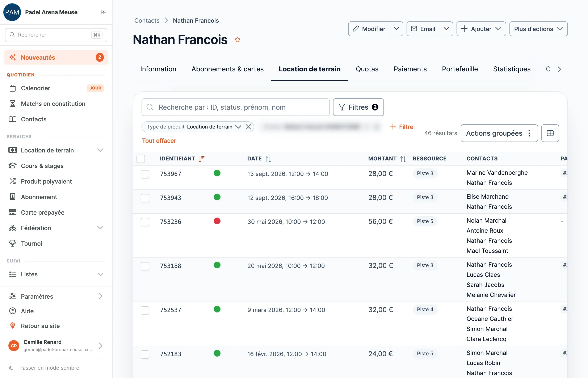Image resolution: width=588 pixels, height=378 pixels.
Task: Open Cours & stages section
Action: (56, 166)
